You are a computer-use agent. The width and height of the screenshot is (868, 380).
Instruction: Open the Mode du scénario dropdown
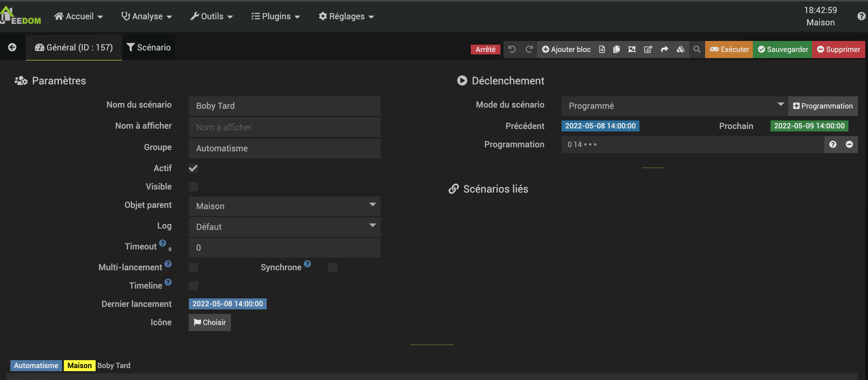674,106
